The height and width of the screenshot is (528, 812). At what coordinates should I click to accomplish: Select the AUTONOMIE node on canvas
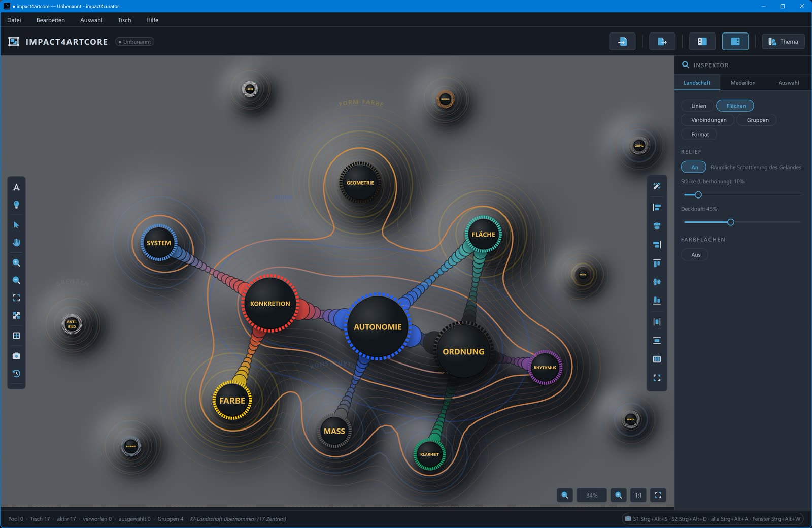pos(378,327)
